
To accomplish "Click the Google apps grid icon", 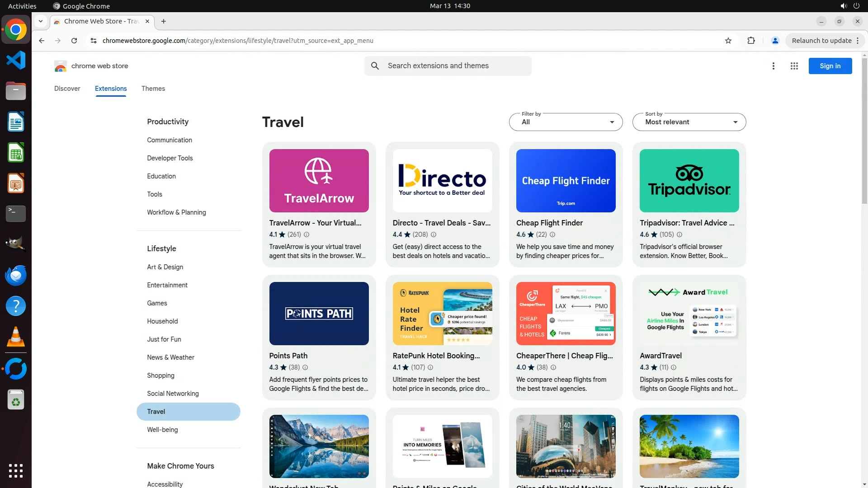I will pyautogui.click(x=794, y=66).
